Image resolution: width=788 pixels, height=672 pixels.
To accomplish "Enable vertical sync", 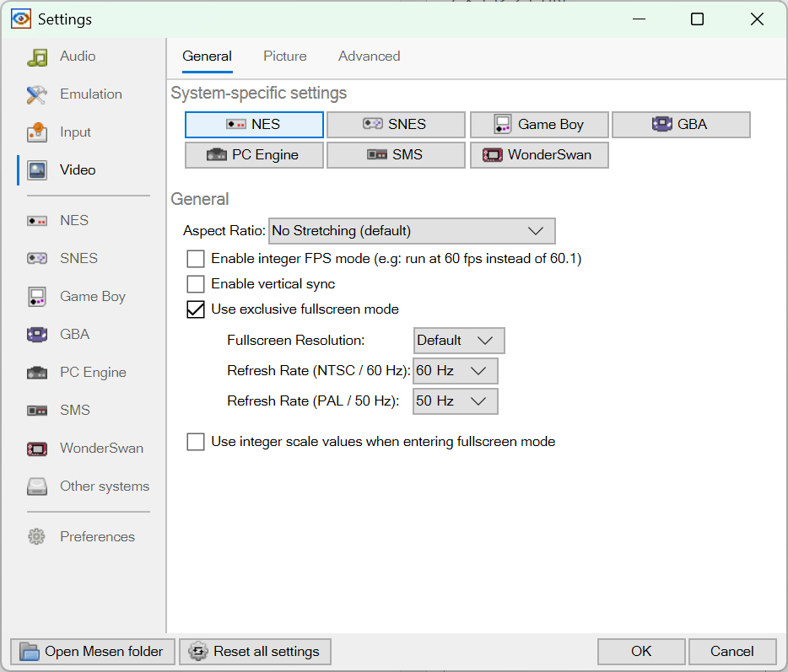I will point(196,284).
